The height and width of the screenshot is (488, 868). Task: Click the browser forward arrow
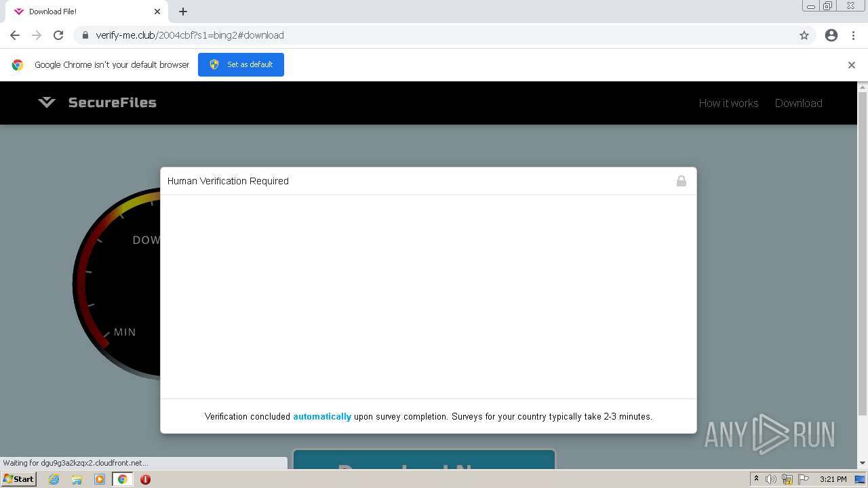coord(37,35)
